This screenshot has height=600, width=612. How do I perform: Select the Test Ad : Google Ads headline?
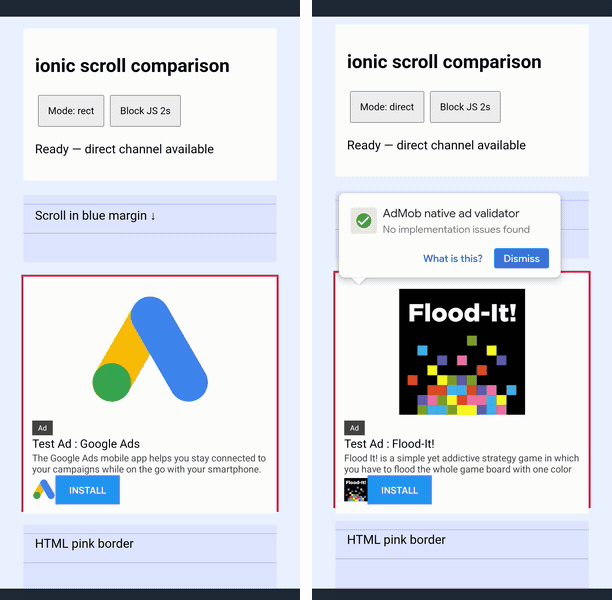pyautogui.click(x=86, y=444)
